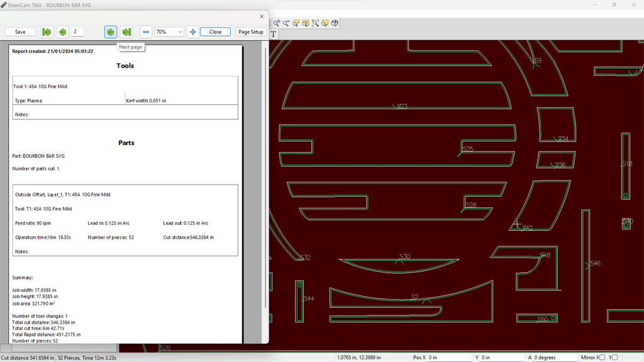Select contour label S34 in drawing
This screenshot has height=362, width=644.
click(x=563, y=139)
